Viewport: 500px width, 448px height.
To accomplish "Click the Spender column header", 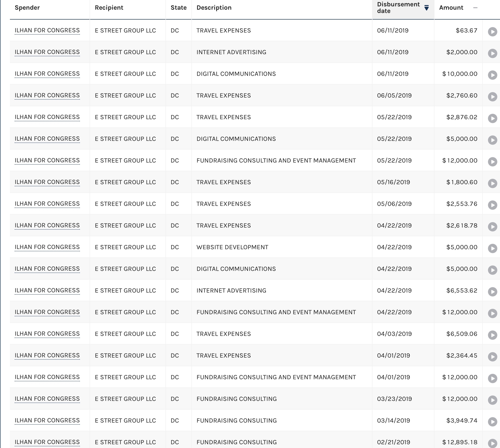I will tap(27, 8).
